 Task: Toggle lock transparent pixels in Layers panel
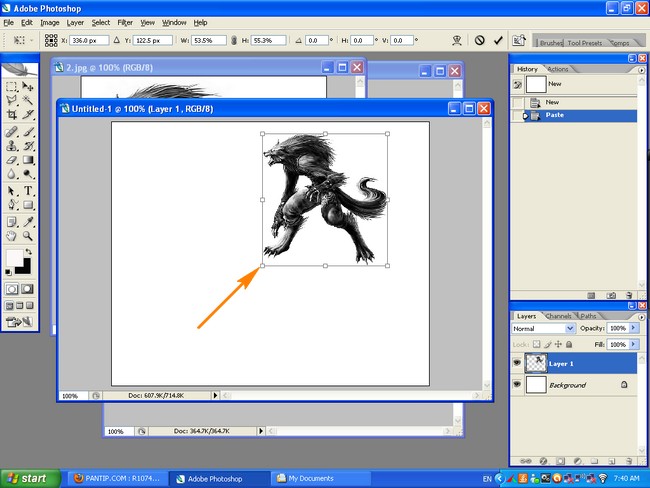point(536,344)
